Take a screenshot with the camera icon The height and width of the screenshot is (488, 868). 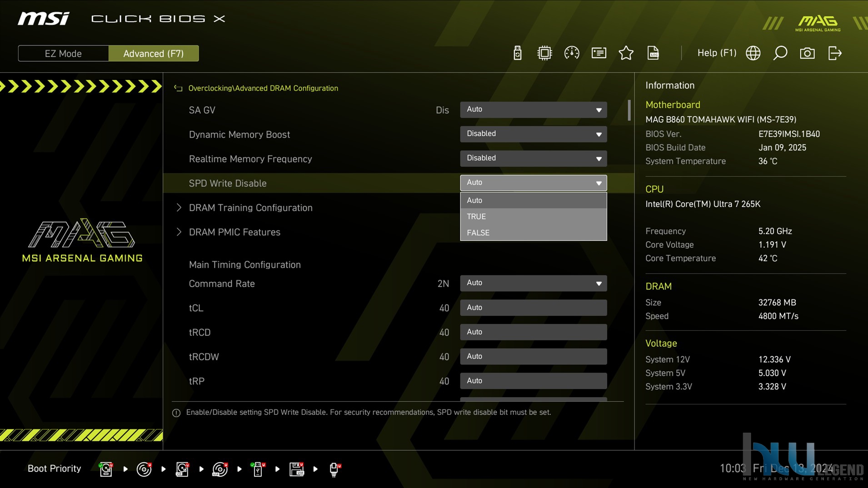tap(807, 53)
